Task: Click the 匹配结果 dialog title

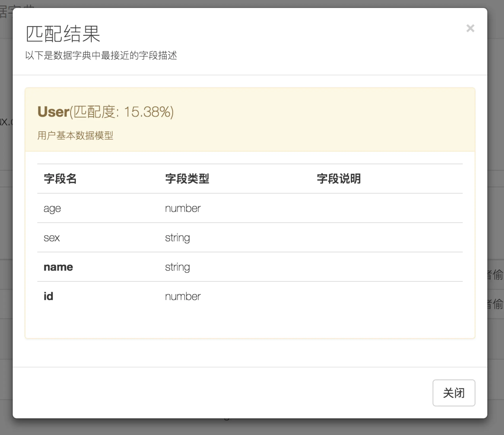Action: click(63, 34)
